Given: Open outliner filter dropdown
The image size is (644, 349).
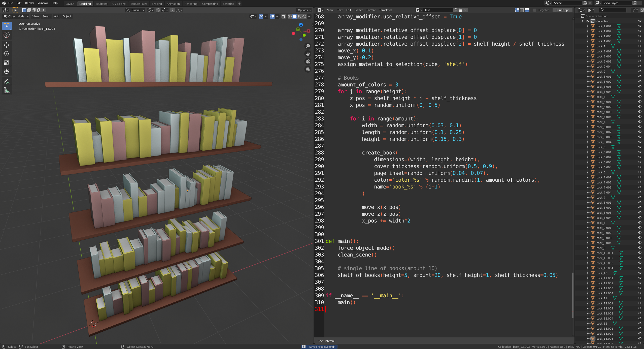Looking at the screenshot, I should (635, 10).
